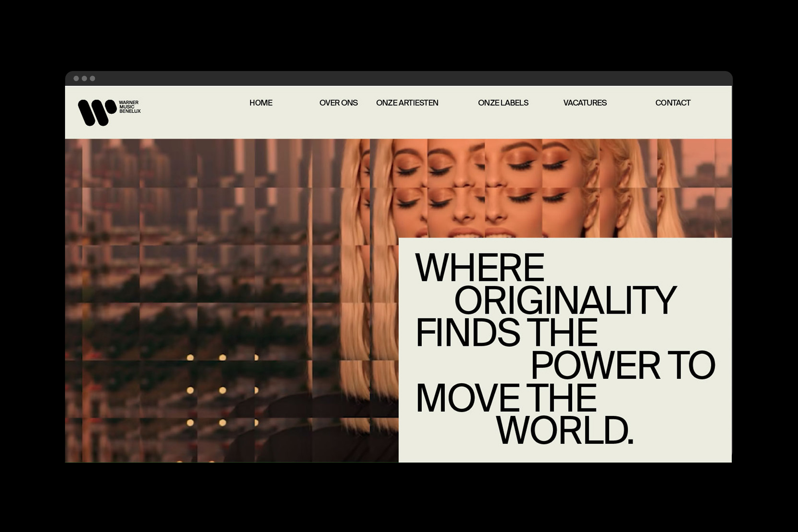
Task: Click the first dot in the browser title bar
Action: 76,79
